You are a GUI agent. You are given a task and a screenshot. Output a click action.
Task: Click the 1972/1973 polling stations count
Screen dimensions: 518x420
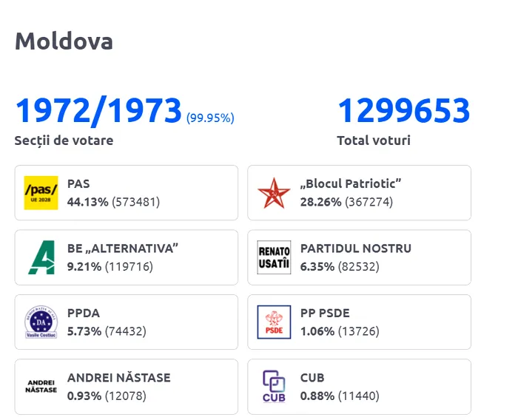point(98,111)
